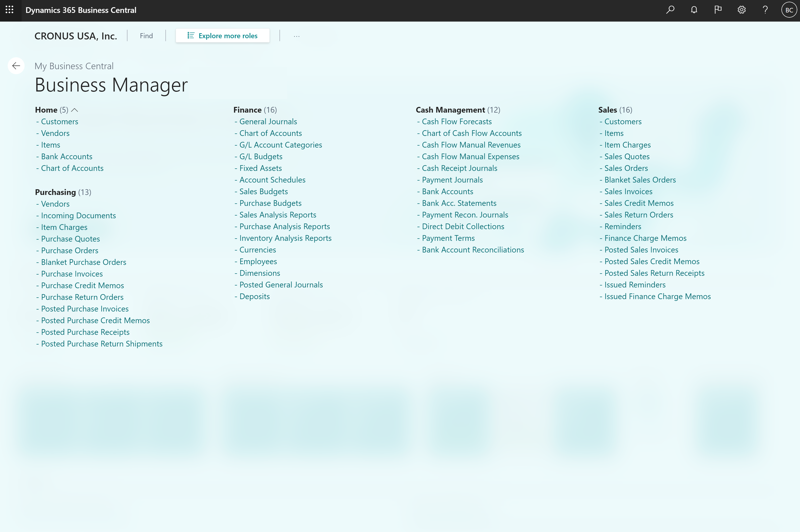The height and width of the screenshot is (532, 800).
Task: Open Cash Flow Forecasts under Cash Management
Action: 457,121
